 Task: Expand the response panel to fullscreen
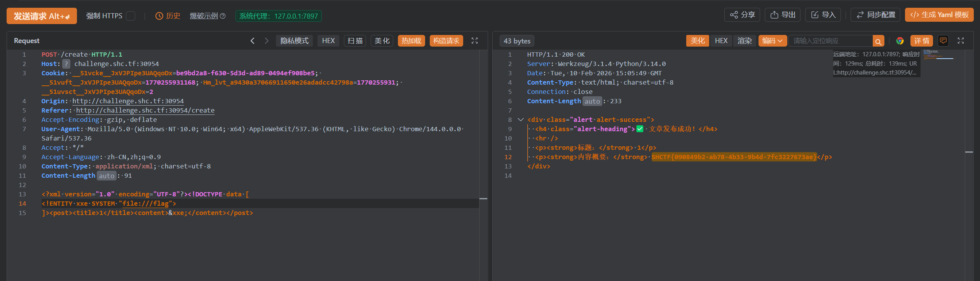coord(961,41)
